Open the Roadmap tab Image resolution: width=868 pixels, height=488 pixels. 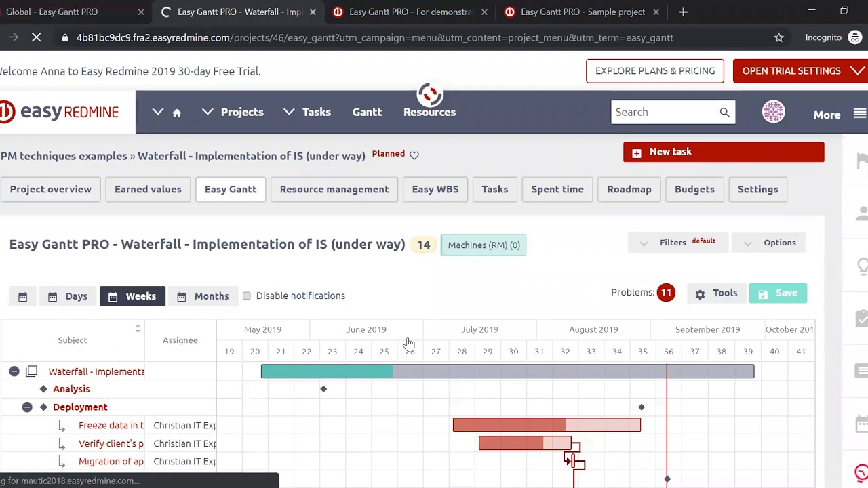click(629, 190)
